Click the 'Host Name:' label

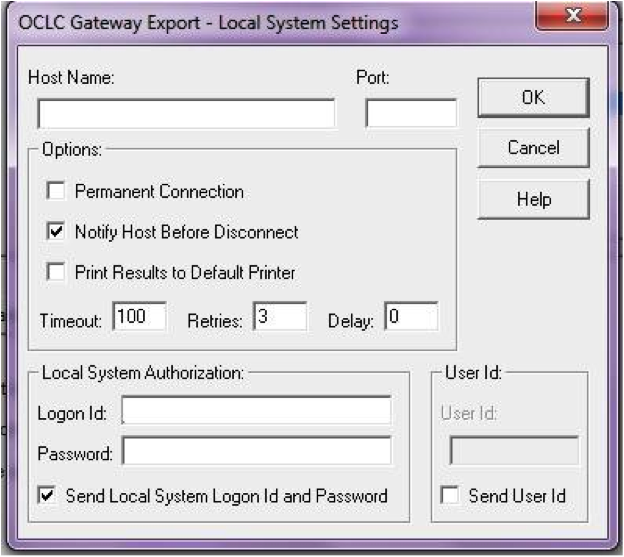(71, 77)
